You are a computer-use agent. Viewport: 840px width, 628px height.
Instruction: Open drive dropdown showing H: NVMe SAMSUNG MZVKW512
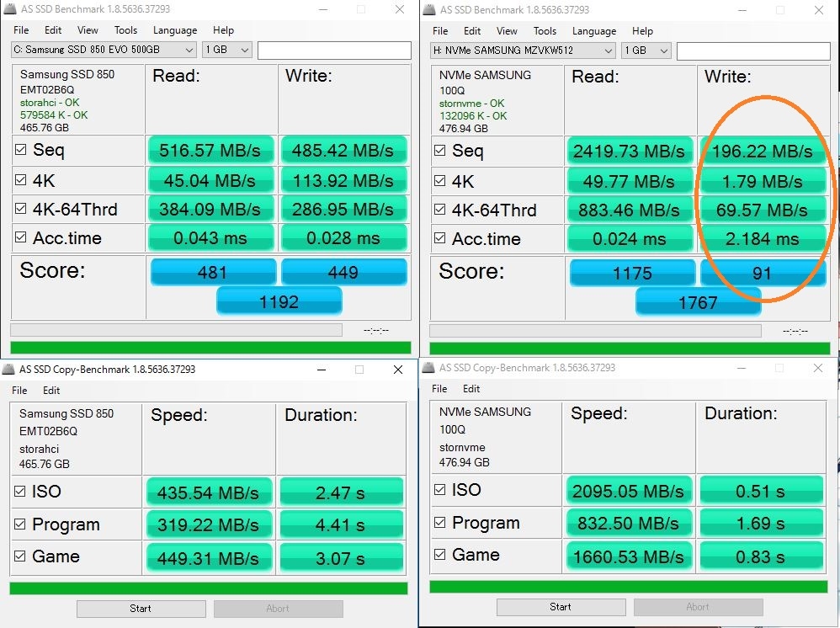[523, 51]
